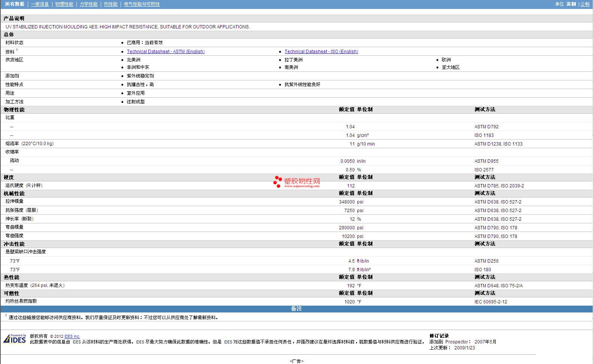Open the 所有数据 tab
The image size is (593, 364).
[15, 4]
